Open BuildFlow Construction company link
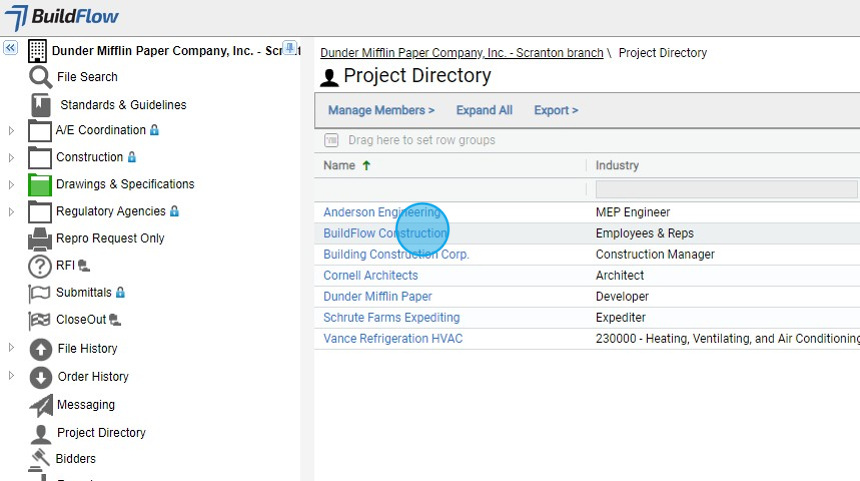 pos(385,233)
